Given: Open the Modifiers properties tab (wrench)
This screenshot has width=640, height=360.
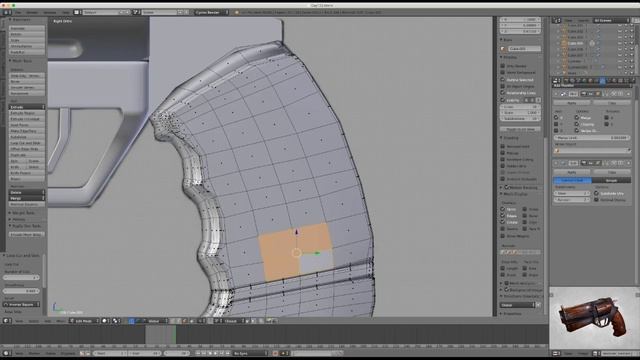Looking at the screenshot, I should pyautogui.click(x=602, y=80).
